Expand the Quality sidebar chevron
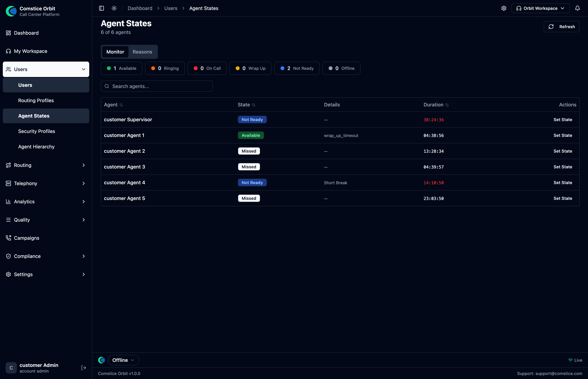 [83, 220]
